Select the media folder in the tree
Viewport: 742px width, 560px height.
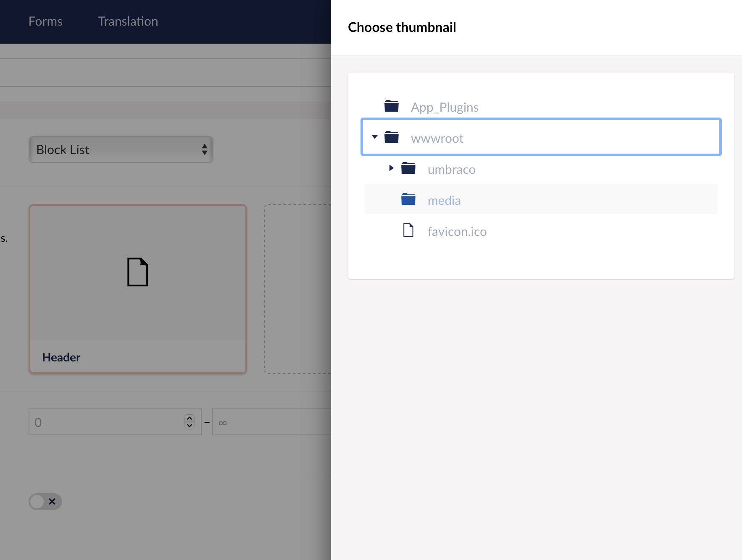coord(444,200)
